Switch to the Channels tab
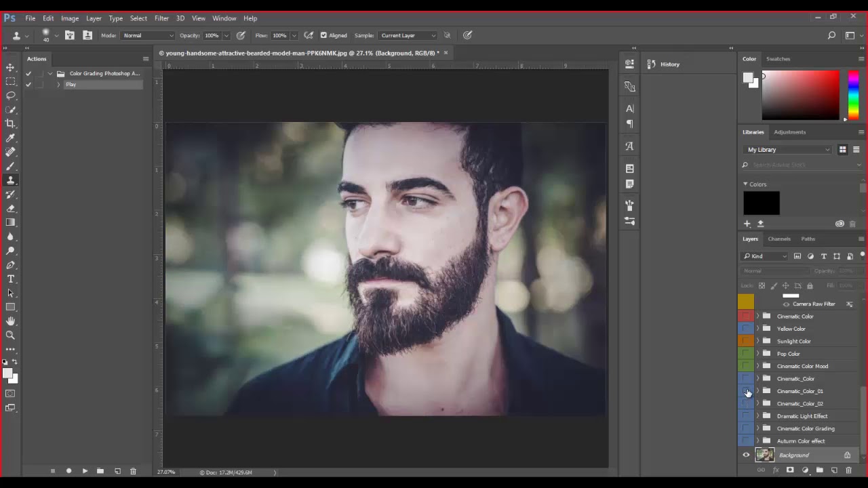Screen dimensions: 868x488 coord(779,239)
